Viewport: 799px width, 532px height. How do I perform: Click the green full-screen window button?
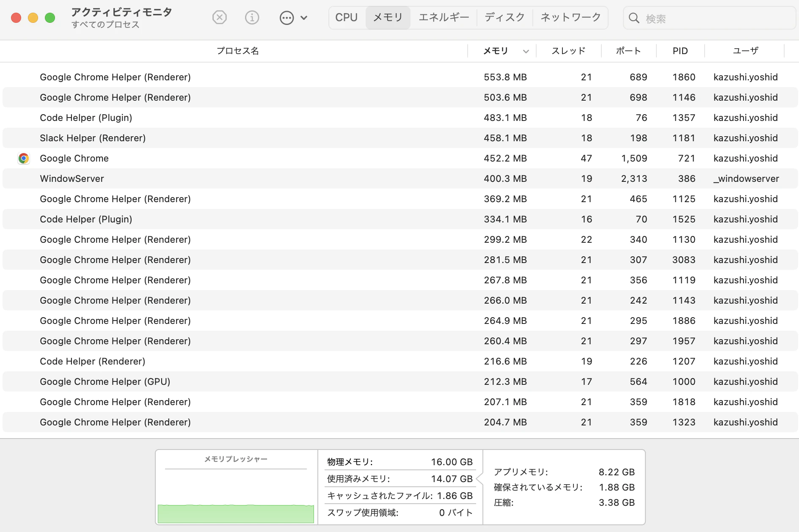(50, 18)
